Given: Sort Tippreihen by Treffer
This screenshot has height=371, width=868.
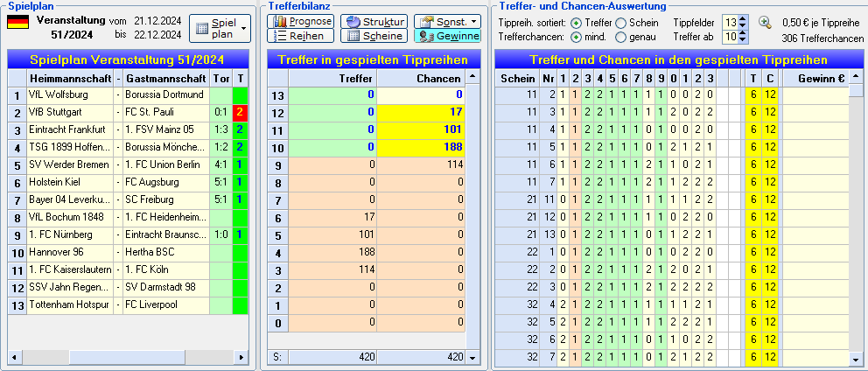Looking at the screenshot, I should click(x=577, y=23).
